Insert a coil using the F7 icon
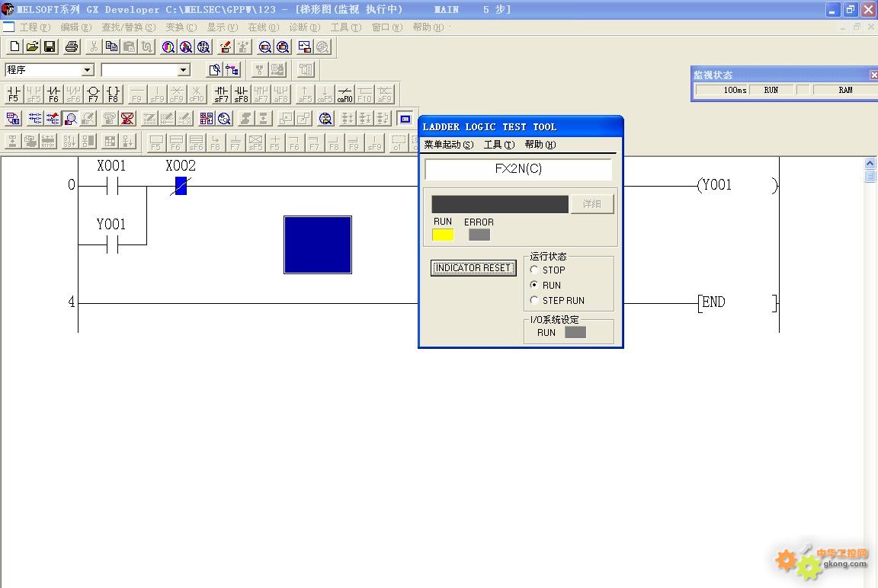Screen dimensions: 878x588 (94, 94)
